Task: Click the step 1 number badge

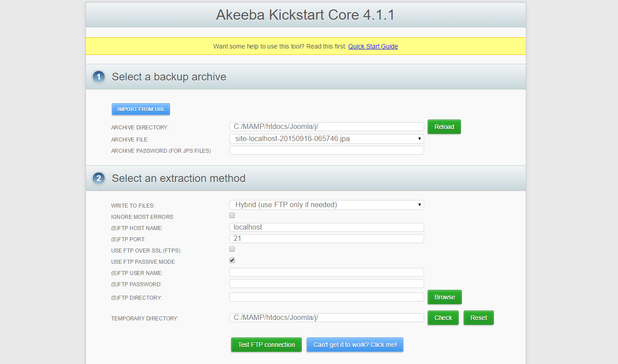Action: click(99, 77)
